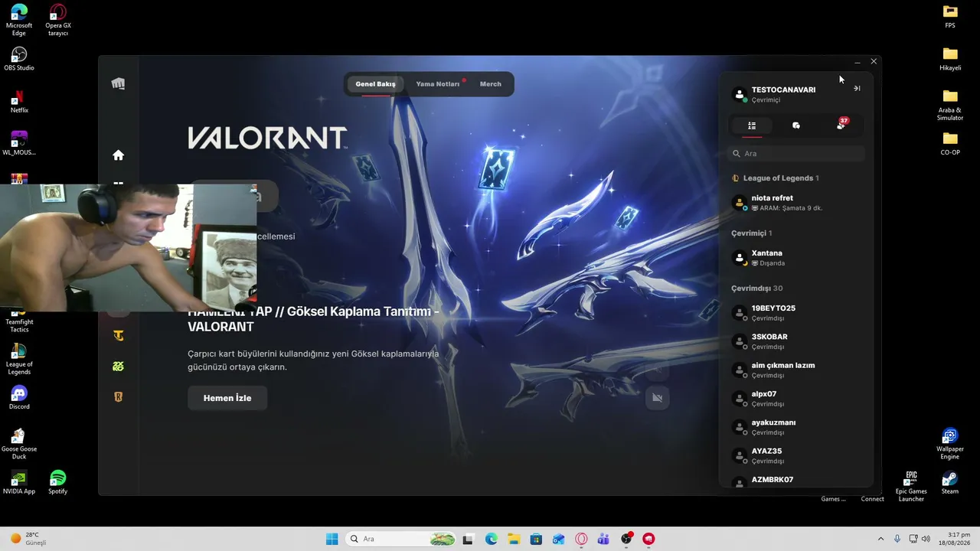The height and width of the screenshot is (551, 980).
Task: Launch Wallpaper Engine desktop icon
Action: point(950,444)
